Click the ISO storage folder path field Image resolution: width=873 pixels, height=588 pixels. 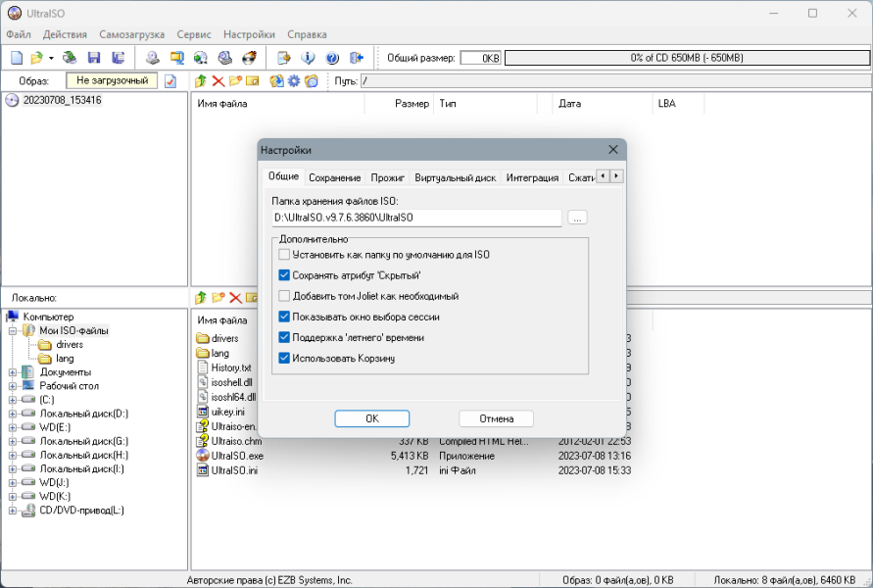coord(416,218)
